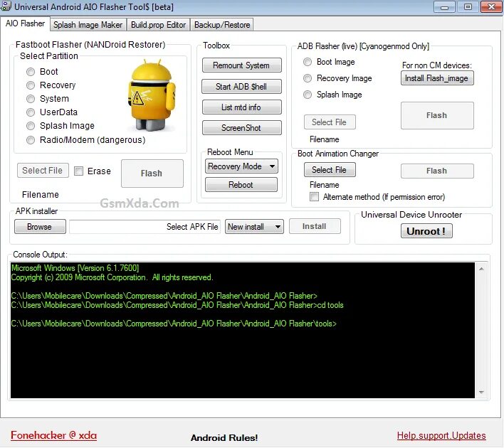The width and height of the screenshot is (504, 448).
Task: Open the Build.prop Editor tab
Action: click(158, 25)
